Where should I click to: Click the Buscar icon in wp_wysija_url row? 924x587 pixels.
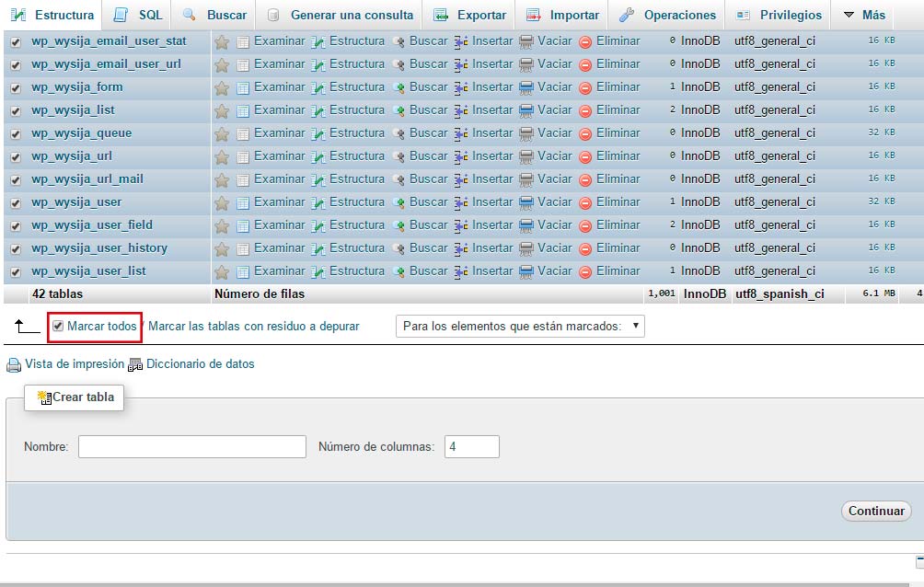(398, 156)
